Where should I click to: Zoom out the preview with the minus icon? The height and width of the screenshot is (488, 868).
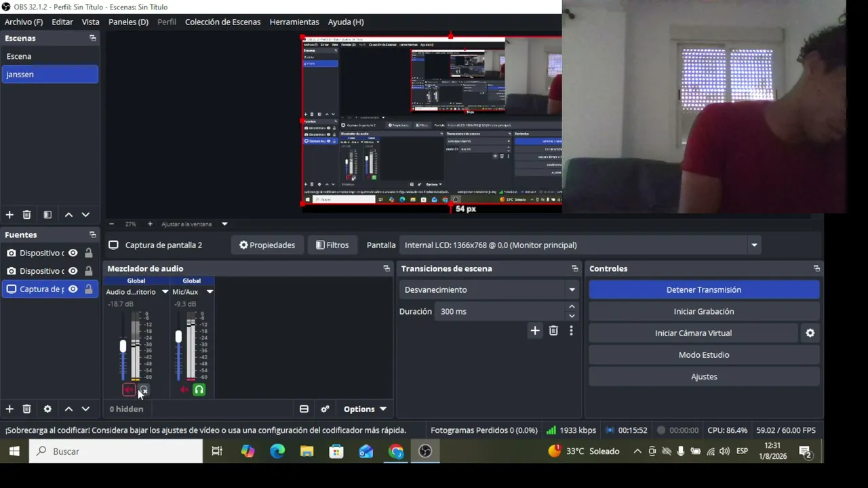point(111,224)
